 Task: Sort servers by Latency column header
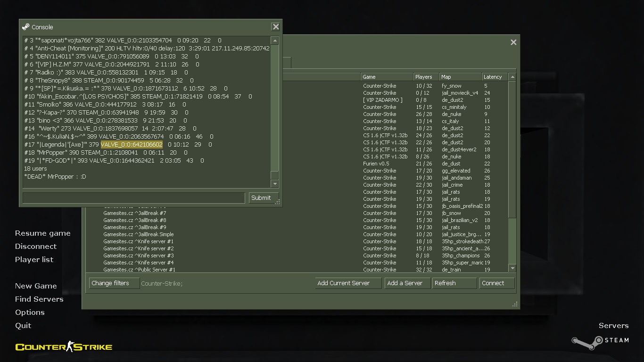pos(495,77)
